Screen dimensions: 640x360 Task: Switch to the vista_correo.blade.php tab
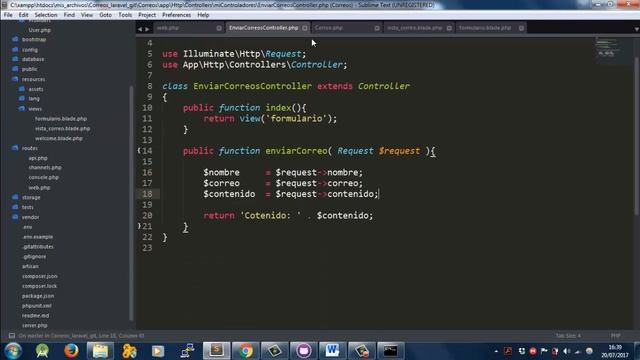point(415,28)
